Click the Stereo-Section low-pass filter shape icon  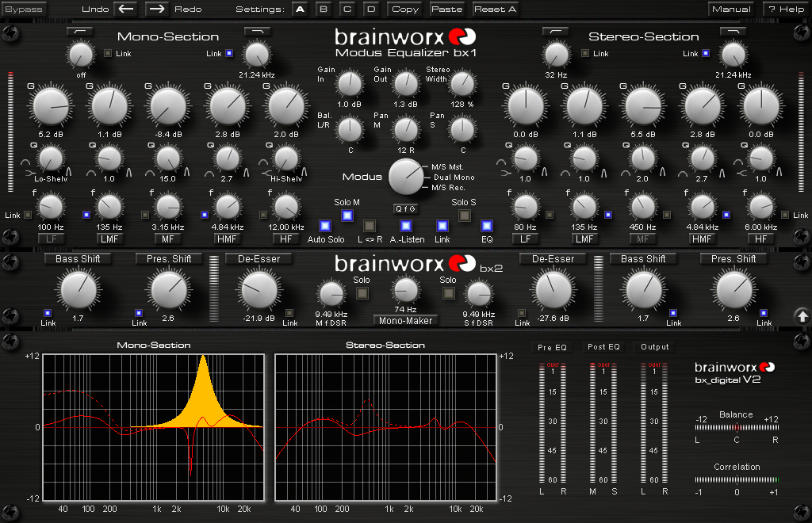[733, 30]
